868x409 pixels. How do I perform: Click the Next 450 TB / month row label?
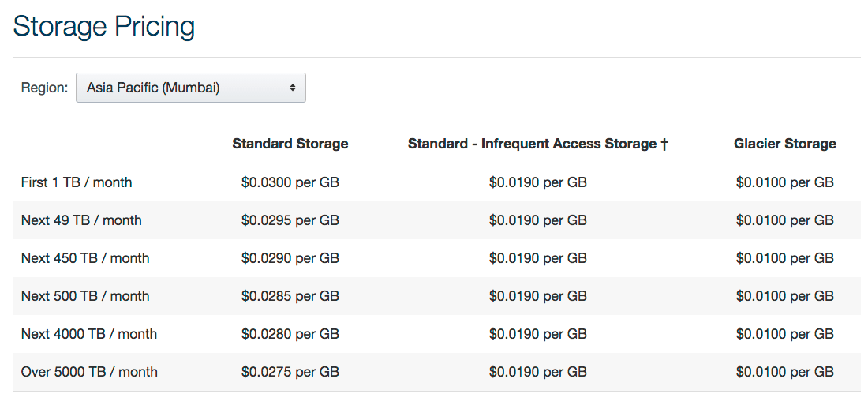(x=85, y=258)
